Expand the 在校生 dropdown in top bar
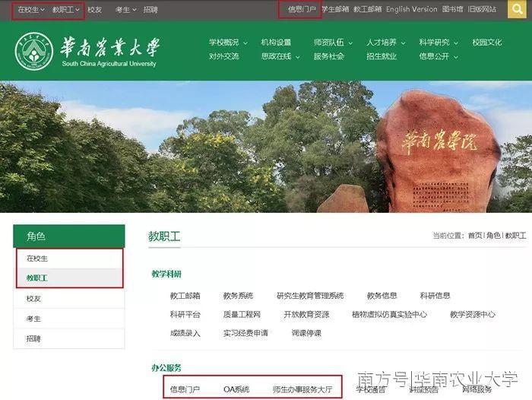The width and height of the screenshot is (532, 400). coord(31,10)
